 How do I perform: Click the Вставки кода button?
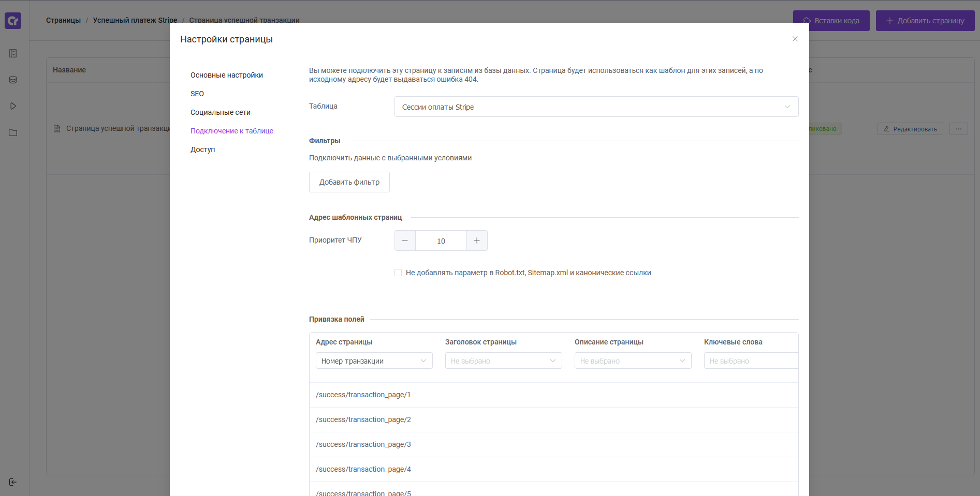pos(831,21)
